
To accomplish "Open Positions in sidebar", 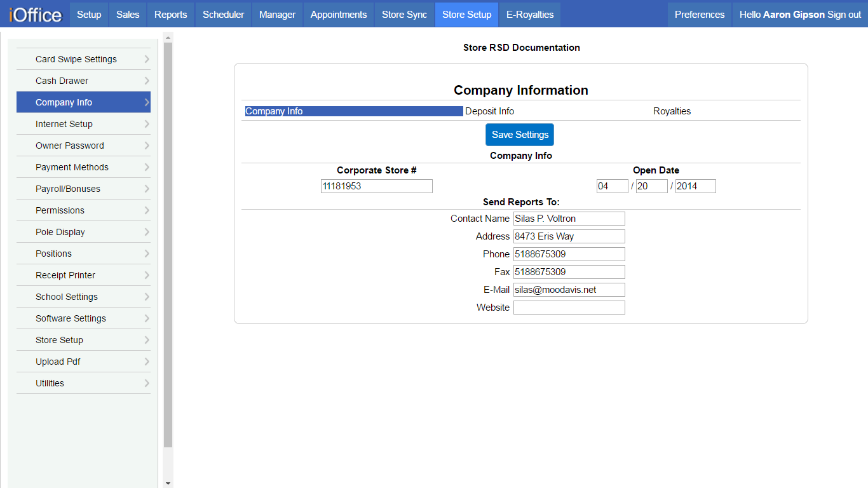I will [83, 254].
